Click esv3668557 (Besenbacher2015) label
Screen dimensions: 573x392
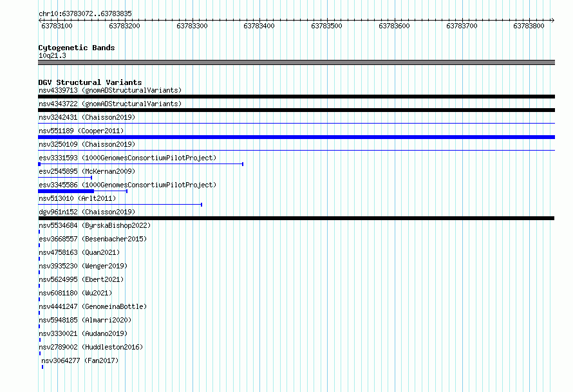[x=93, y=239]
